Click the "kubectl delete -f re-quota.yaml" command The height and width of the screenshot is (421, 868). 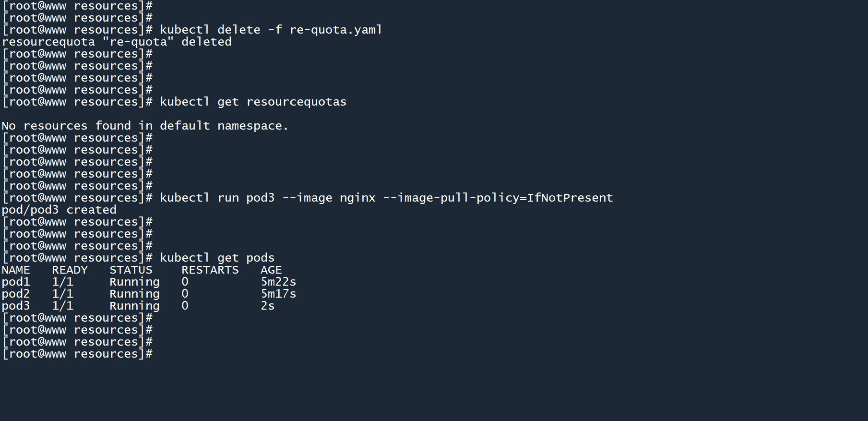click(x=271, y=30)
